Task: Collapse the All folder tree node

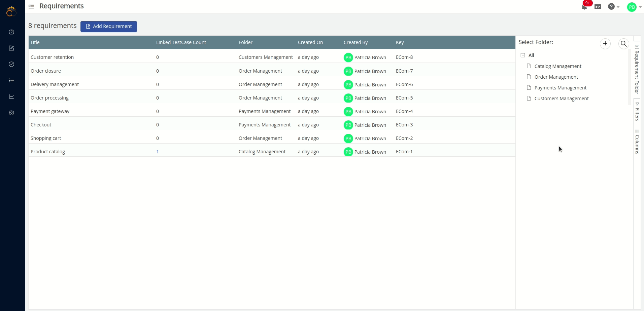Action: pos(523,55)
